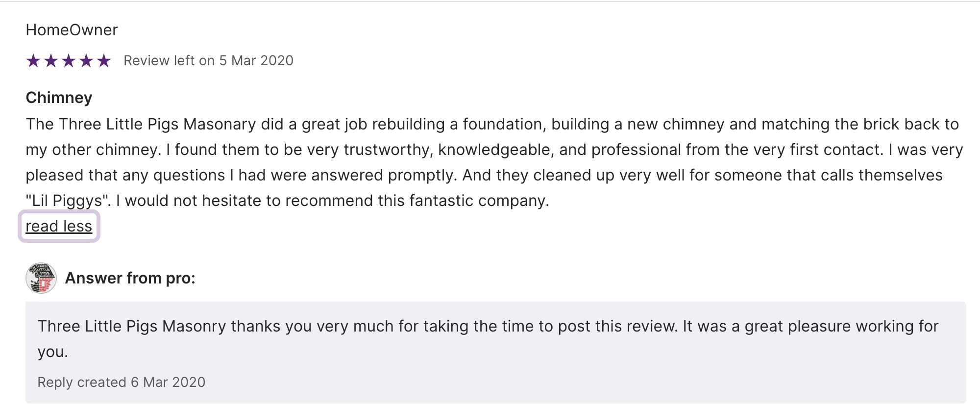
Task: Click the bold Chimney review title
Action: 59,98
